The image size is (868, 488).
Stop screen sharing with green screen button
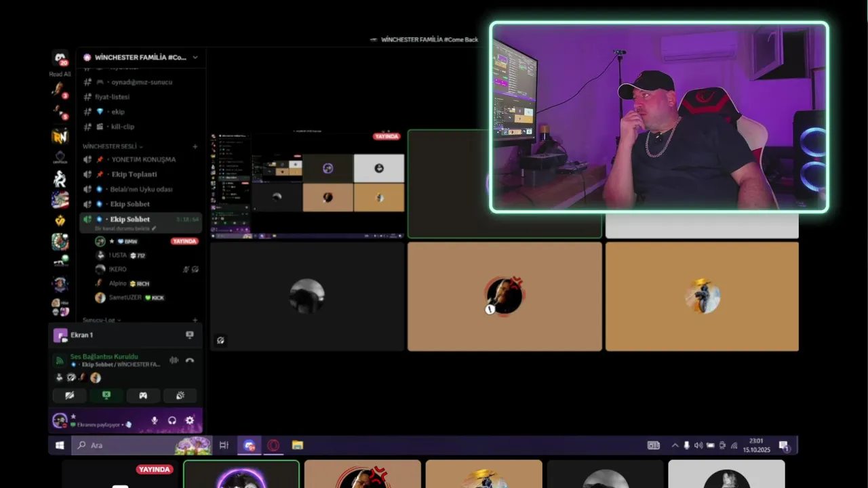pos(106,395)
